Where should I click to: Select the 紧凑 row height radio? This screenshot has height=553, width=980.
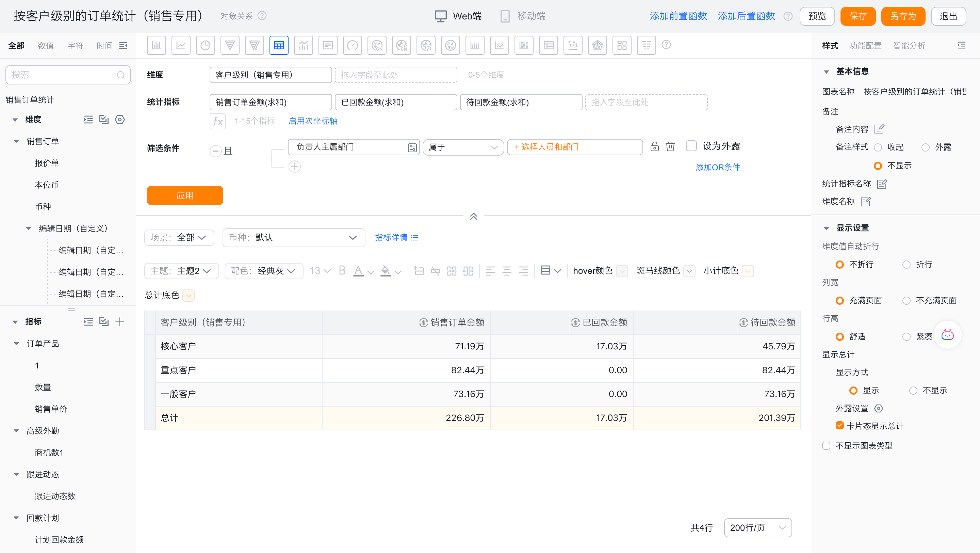[906, 336]
